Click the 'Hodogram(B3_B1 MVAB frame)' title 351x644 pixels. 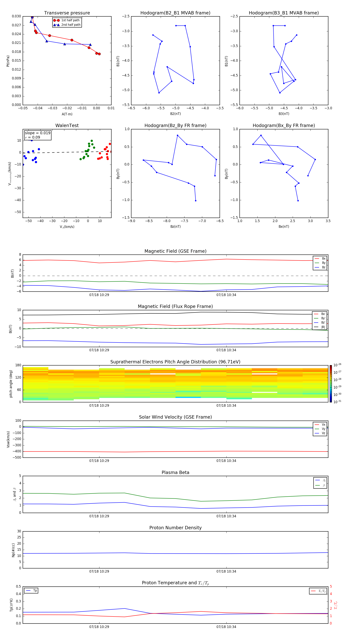(x=284, y=13)
